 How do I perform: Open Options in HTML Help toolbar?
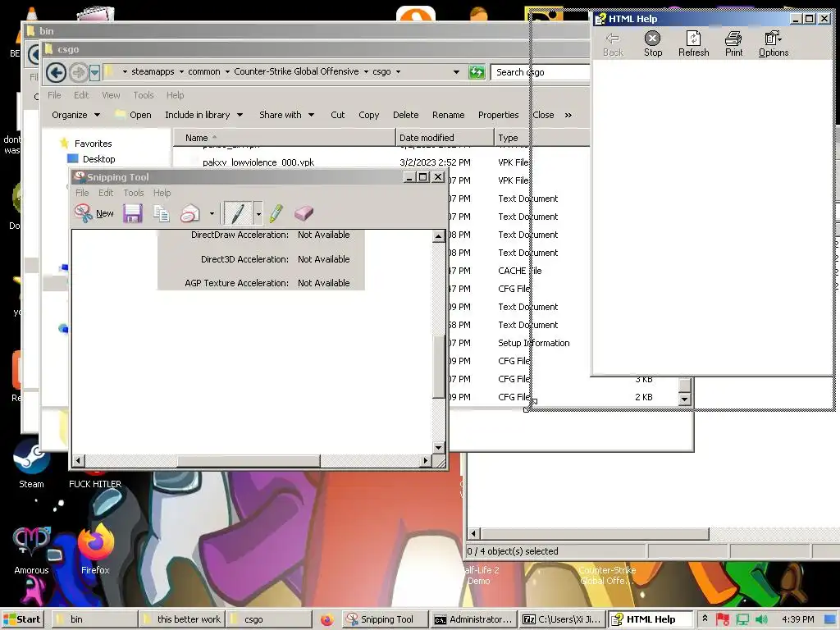(773, 43)
